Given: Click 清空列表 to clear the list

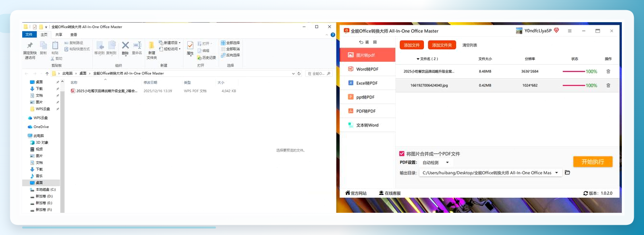Looking at the screenshot, I should [x=470, y=45].
